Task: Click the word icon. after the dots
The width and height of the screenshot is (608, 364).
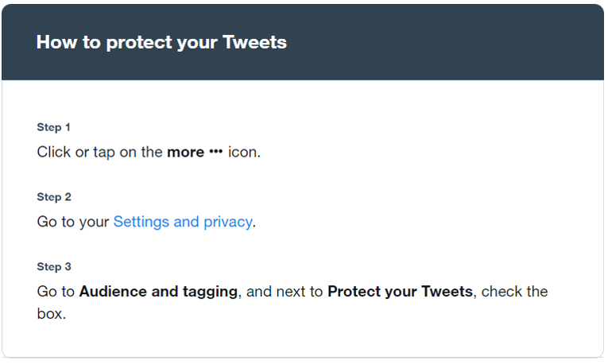Action: tap(244, 153)
